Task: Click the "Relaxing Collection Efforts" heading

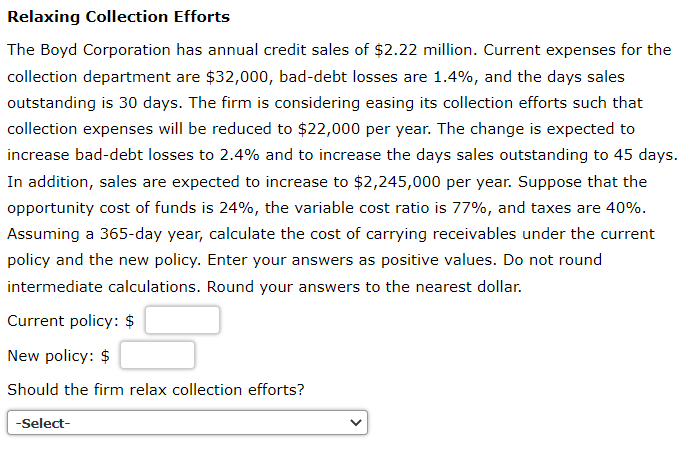Action: point(119,17)
